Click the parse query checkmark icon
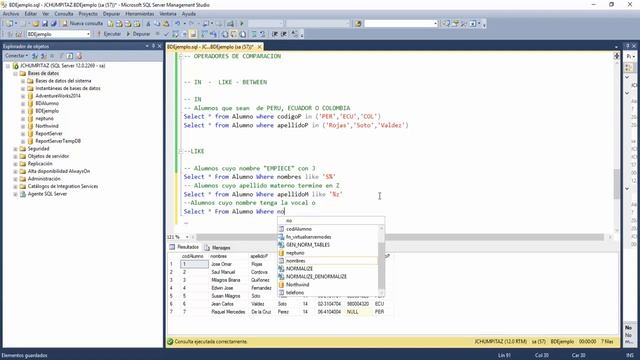Screen dimensions: 640x360 tap(166, 34)
